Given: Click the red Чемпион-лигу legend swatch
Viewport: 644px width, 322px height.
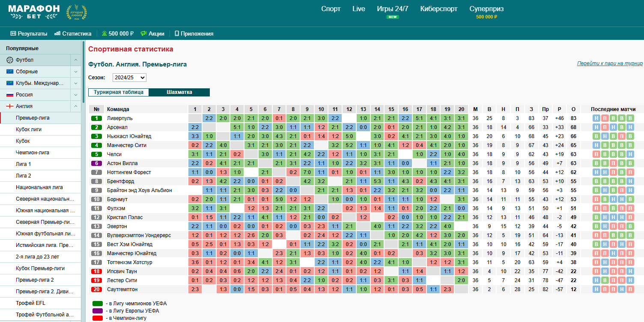Looking at the screenshot, I should [98, 318].
